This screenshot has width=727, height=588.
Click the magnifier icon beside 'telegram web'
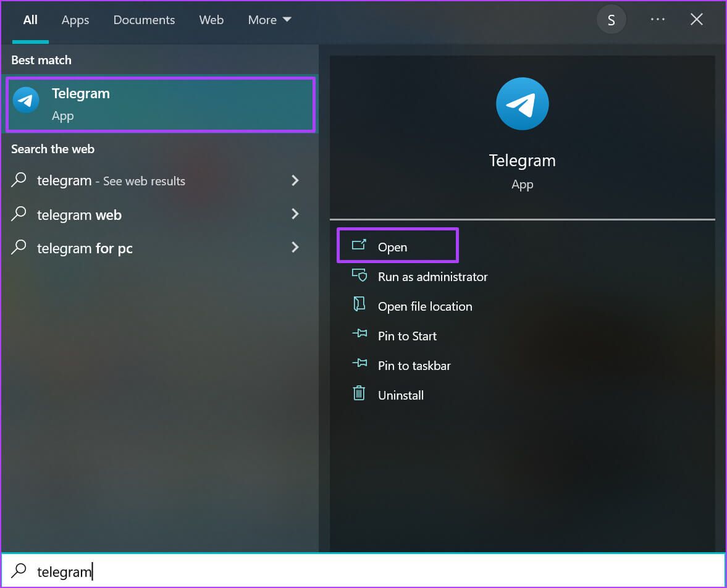[19, 213]
